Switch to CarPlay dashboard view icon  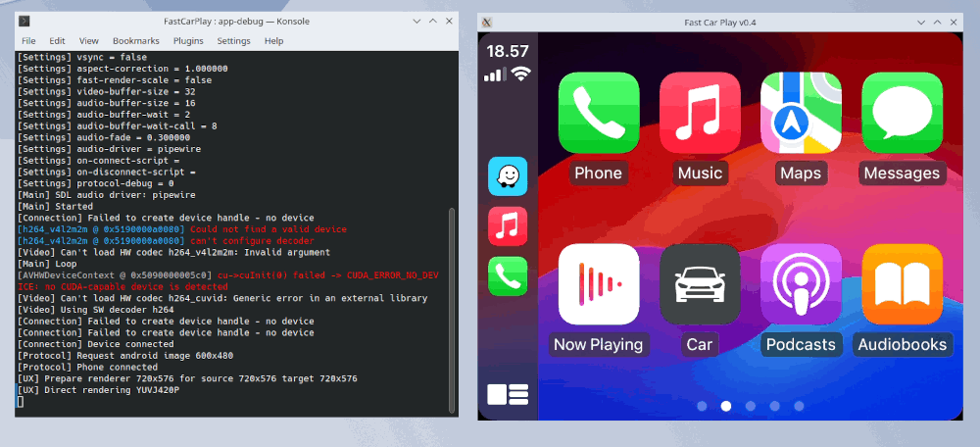[x=508, y=394]
